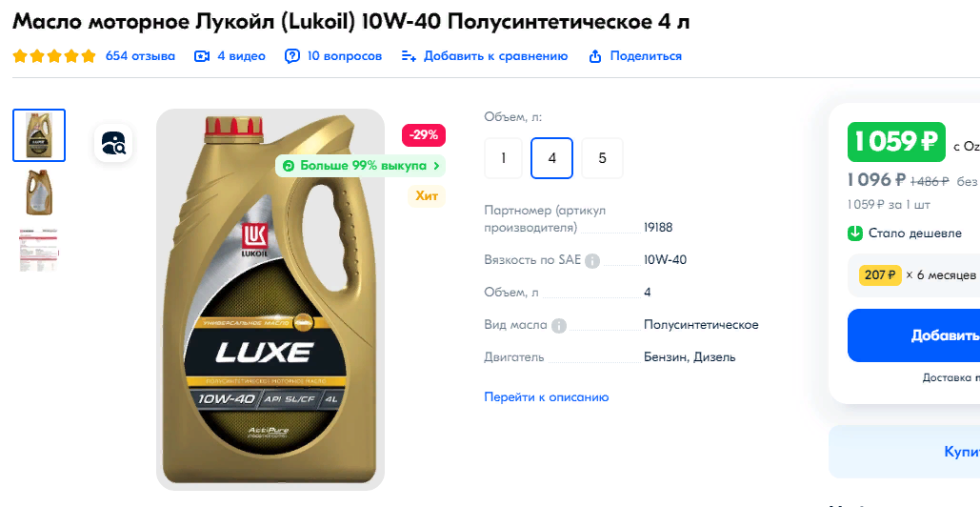Image resolution: width=980 pixels, height=507 pixels.
Task: Open the 654 отзыва reviews link
Action: click(x=140, y=56)
